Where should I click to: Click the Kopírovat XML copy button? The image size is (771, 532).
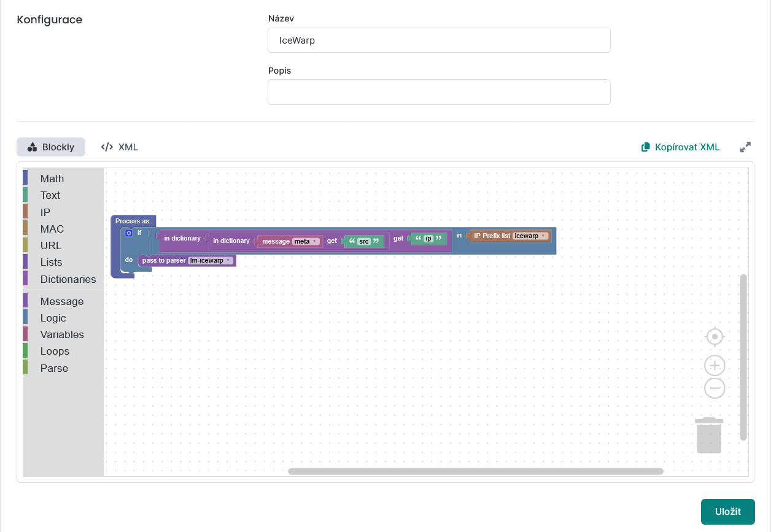coord(680,147)
